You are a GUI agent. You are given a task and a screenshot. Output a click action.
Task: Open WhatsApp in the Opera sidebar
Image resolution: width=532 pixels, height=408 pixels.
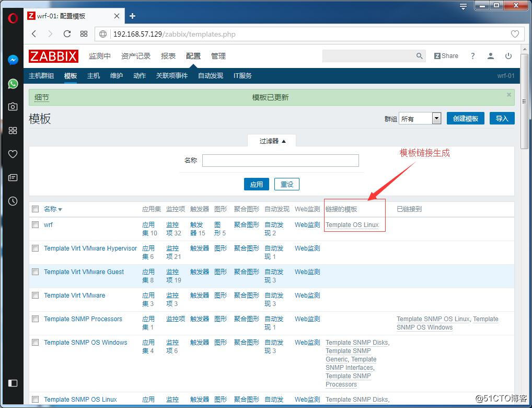coord(13,84)
